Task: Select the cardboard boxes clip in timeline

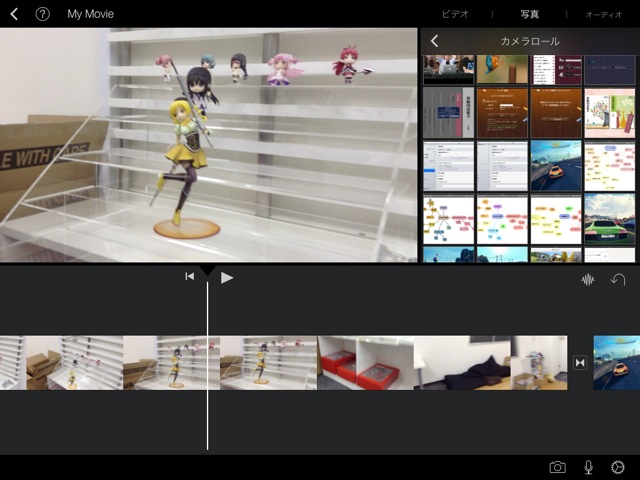Action: pos(75,362)
